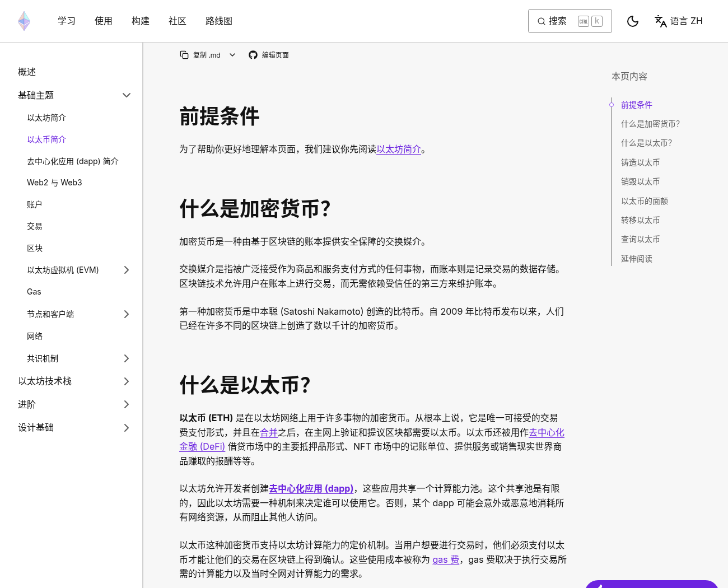The image size is (728, 588).
Task: Open 账户 in the sidebar
Action: coord(35,204)
